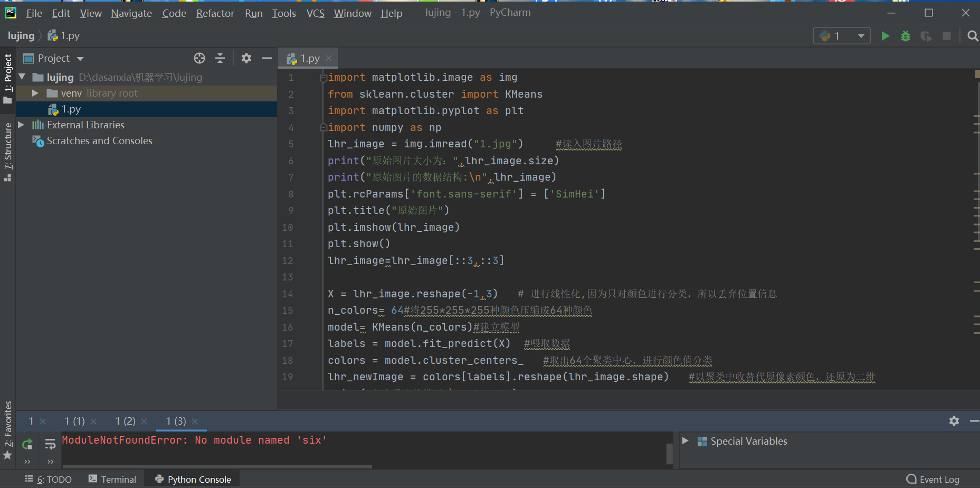Run the current configuration with green play button
The image size is (980, 488).
tap(885, 36)
